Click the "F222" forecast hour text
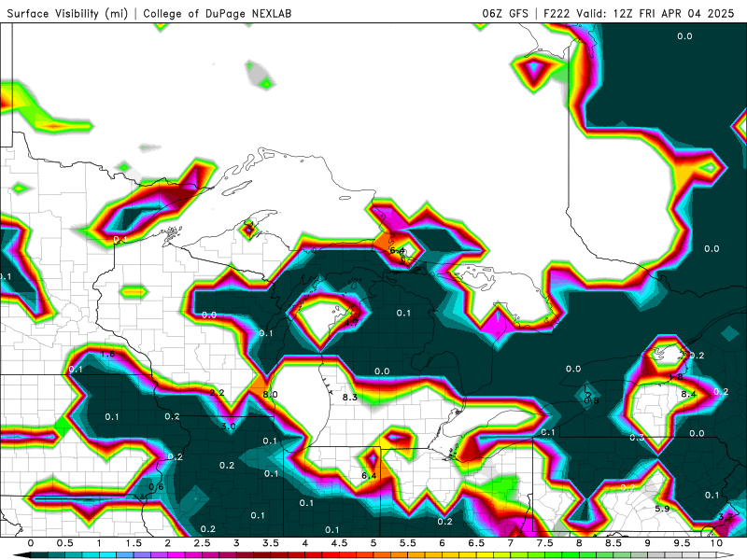Image resolution: width=747 pixels, height=560 pixels. pyautogui.click(x=557, y=13)
